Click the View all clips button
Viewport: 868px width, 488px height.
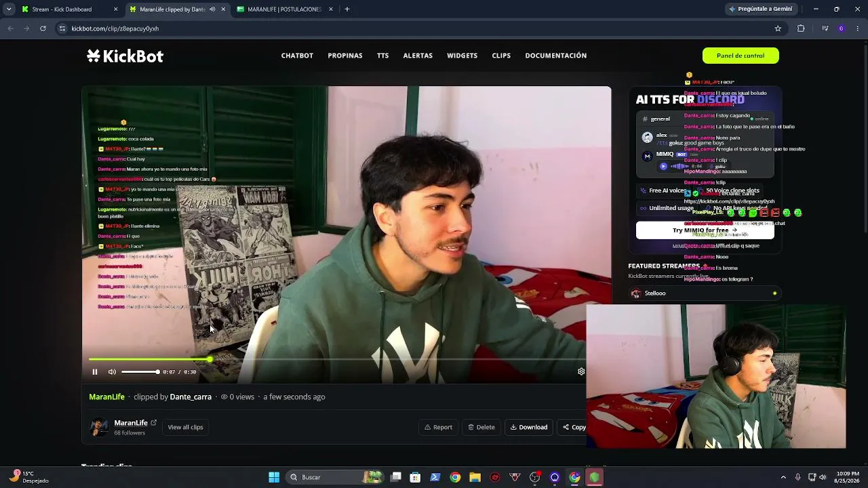tap(185, 427)
